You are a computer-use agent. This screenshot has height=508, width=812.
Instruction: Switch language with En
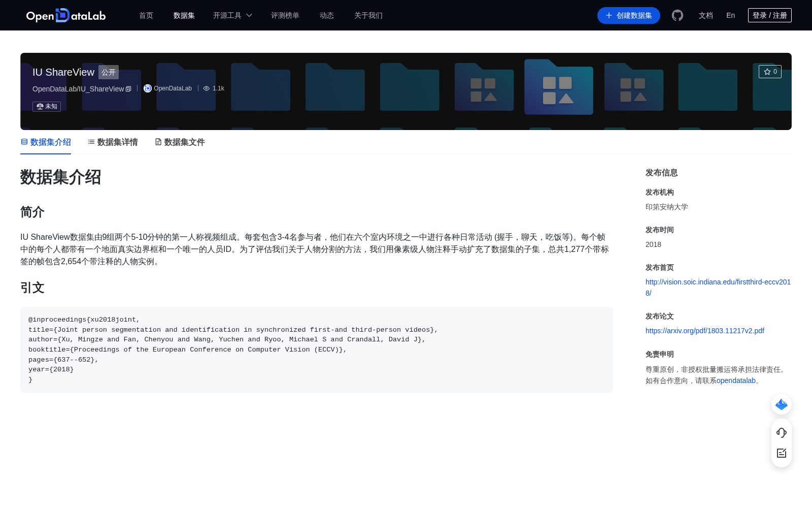[731, 15]
